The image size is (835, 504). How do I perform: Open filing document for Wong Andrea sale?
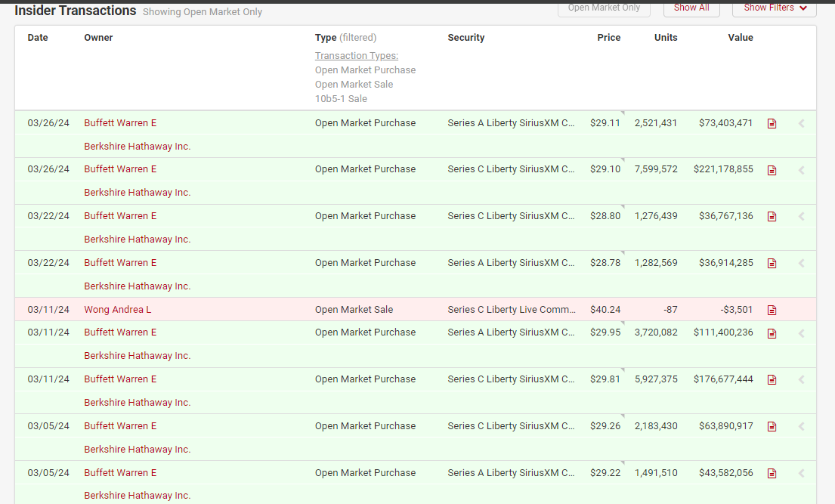pos(772,310)
